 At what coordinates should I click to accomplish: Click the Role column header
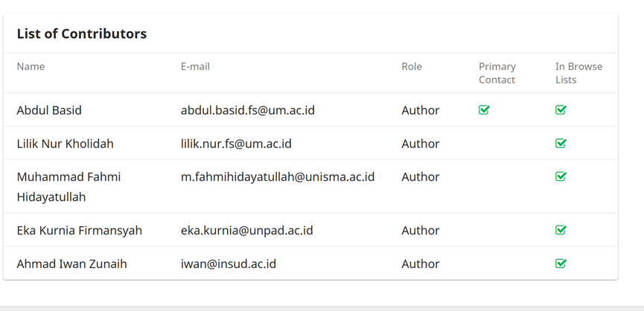pos(412,66)
